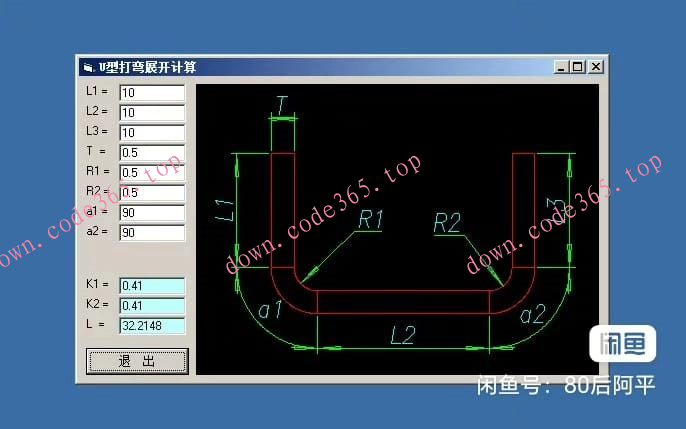Click the a2 angle label in diagram
This screenshot has width=686, height=429.
533,314
